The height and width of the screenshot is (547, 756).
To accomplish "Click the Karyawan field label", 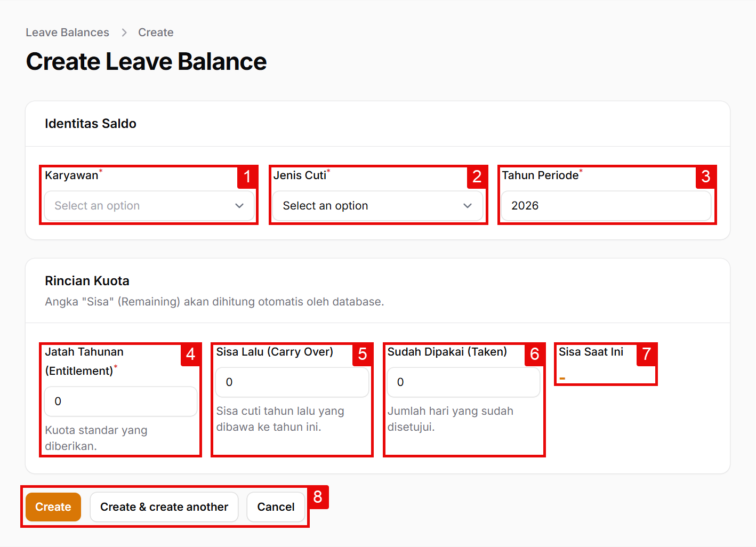I will (71, 175).
